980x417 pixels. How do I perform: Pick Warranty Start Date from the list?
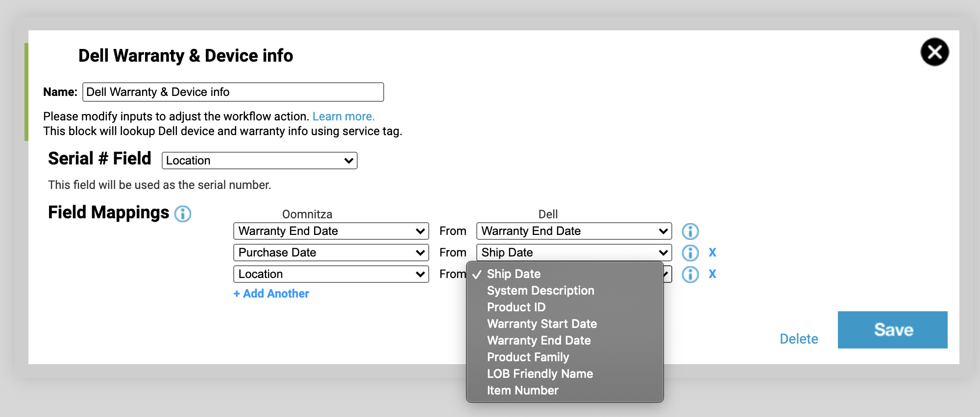point(541,324)
